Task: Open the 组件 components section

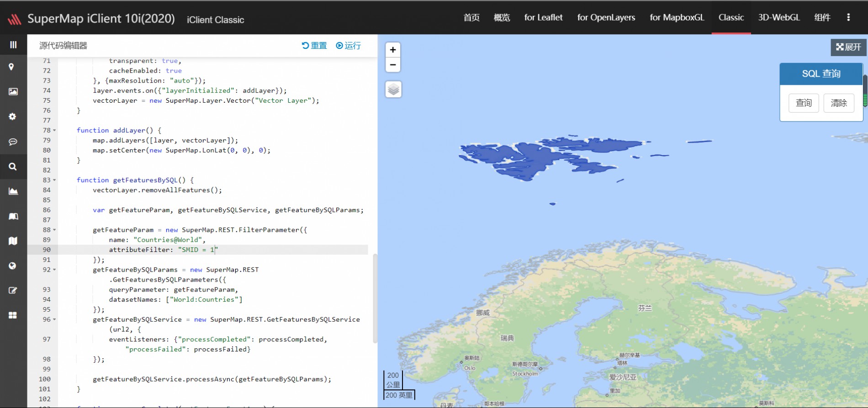Action: (x=822, y=17)
